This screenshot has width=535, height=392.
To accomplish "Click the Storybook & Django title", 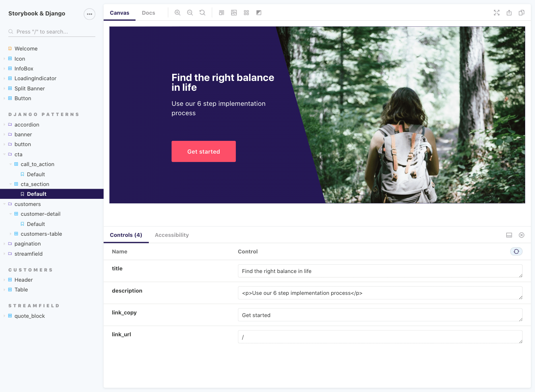I will [x=37, y=14].
